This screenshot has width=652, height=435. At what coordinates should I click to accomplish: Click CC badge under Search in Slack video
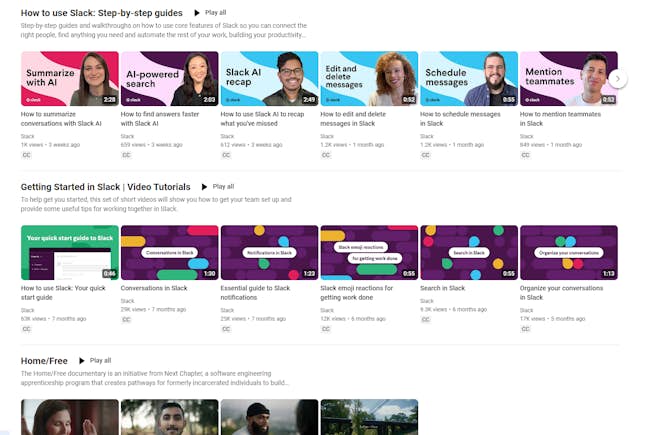point(426,328)
